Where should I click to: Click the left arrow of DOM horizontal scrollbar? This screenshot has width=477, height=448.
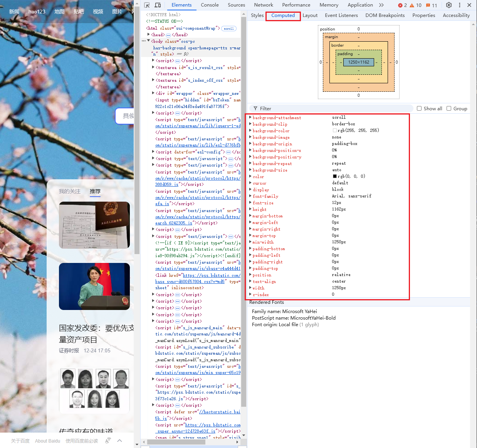tap(144, 442)
